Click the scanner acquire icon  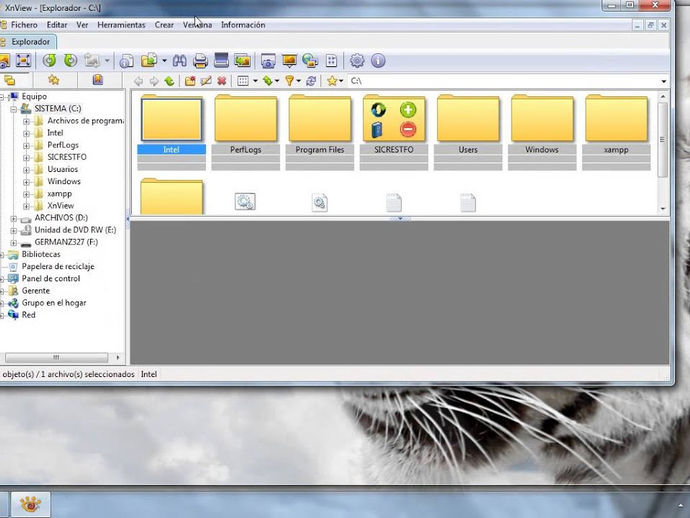(221, 60)
